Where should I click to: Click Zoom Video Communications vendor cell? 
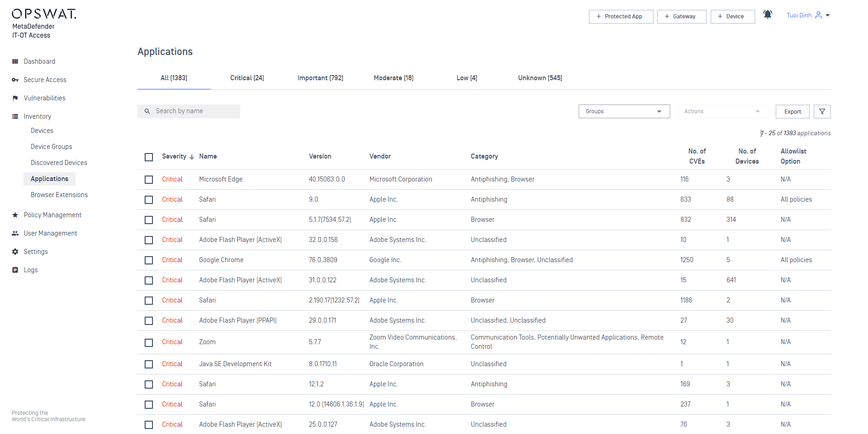pyautogui.click(x=413, y=342)
